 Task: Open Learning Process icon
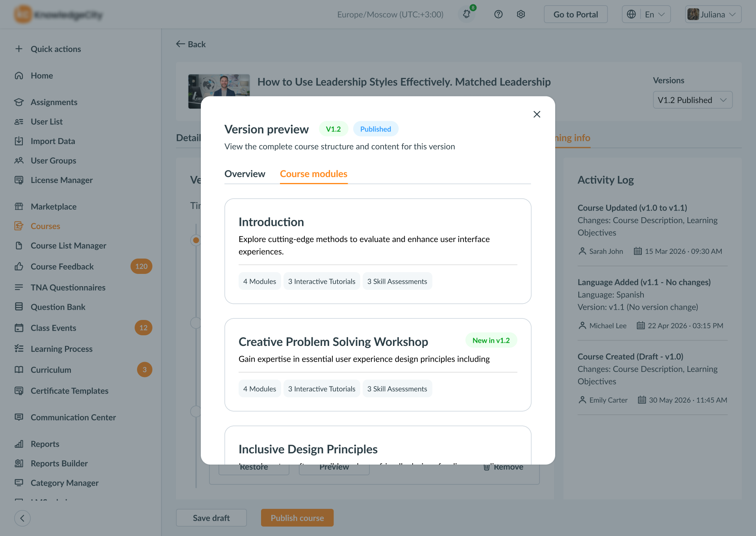tap(19, 349)
